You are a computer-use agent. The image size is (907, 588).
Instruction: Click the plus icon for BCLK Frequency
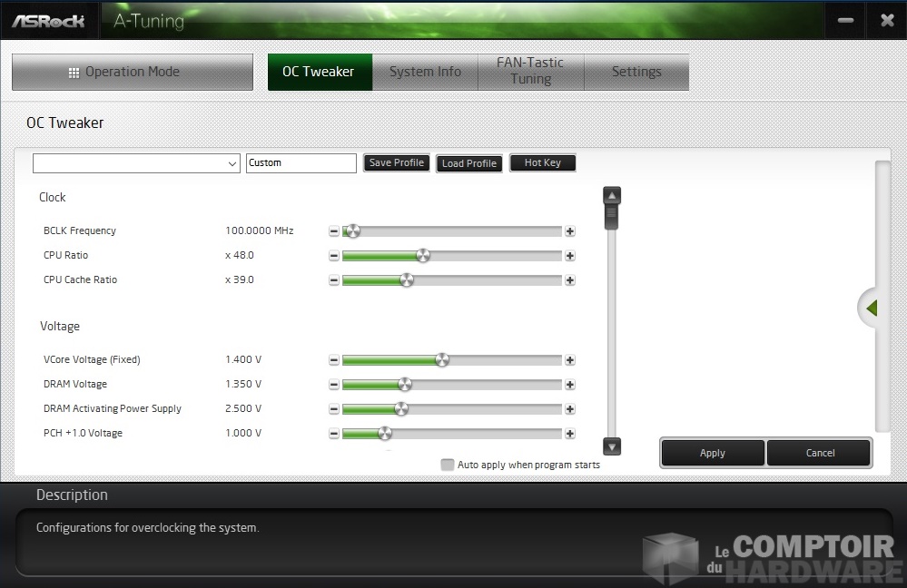(570, 231)
